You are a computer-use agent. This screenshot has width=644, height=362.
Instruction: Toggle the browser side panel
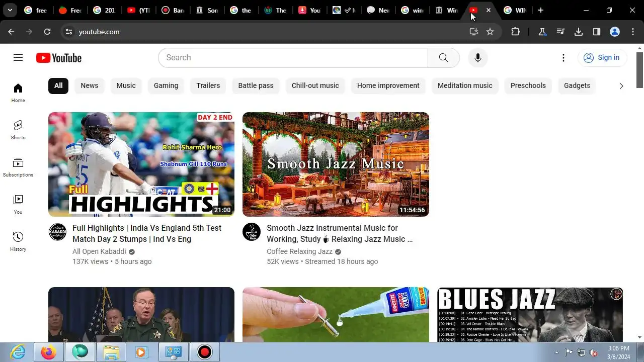(597, 32)
